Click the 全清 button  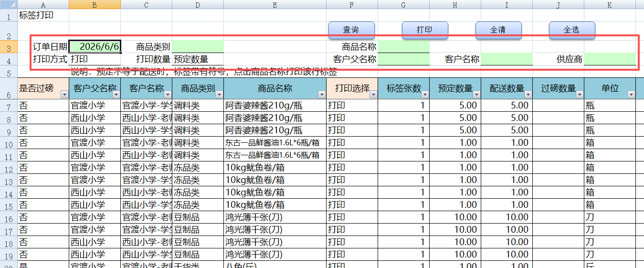[498, 30]
